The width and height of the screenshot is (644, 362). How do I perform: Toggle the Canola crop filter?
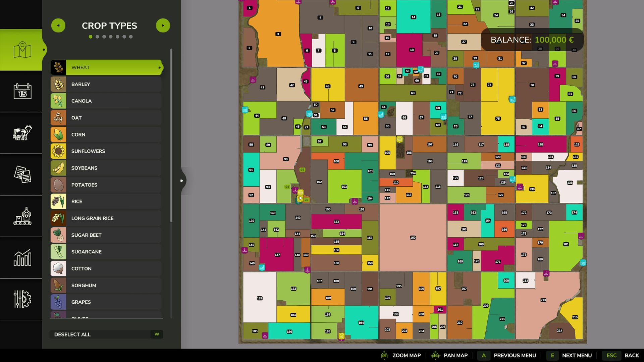106,101
